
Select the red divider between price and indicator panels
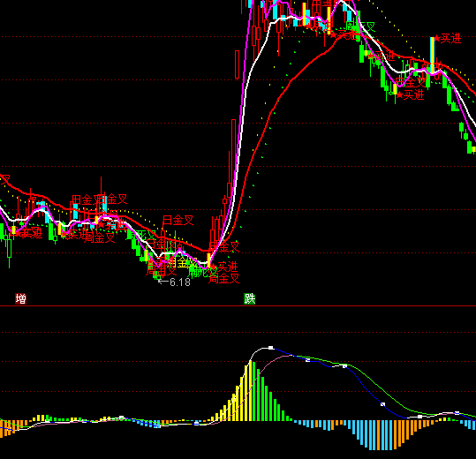click(x=238, y=305)
